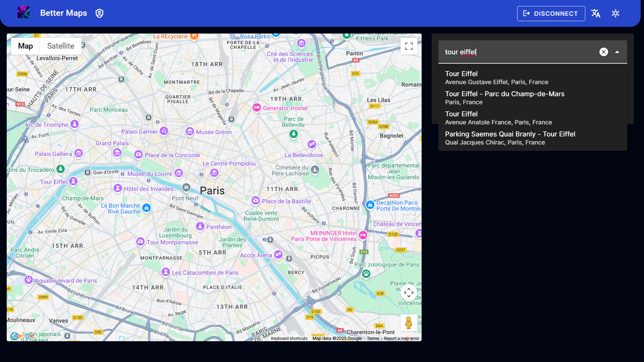This screenshot has height=362, width=644.
Task: Click the Musée du Louvre marker icon
Action: click(179, 173)
